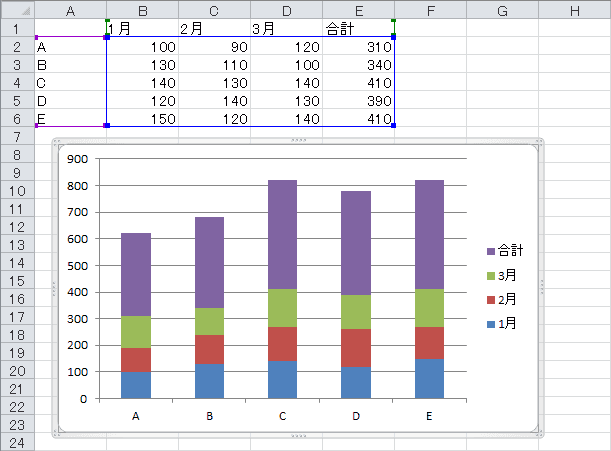Select the row 4 header
This screenshot has width=611, height=451.
coord(17,83)
